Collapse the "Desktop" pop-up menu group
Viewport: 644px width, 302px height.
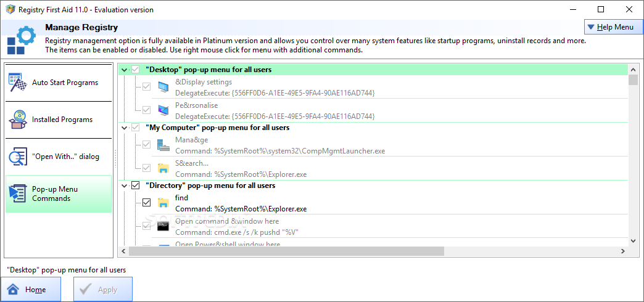(125, 70)
